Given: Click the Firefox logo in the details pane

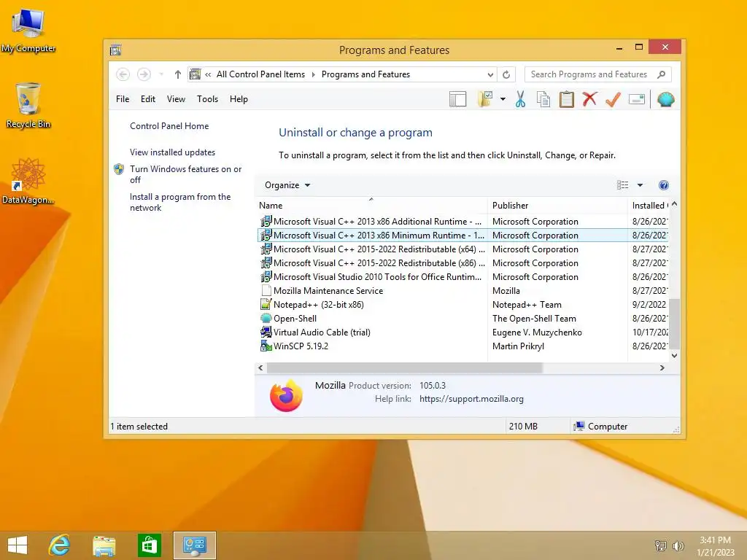Looking at the screenshot, I should point(286,396).
